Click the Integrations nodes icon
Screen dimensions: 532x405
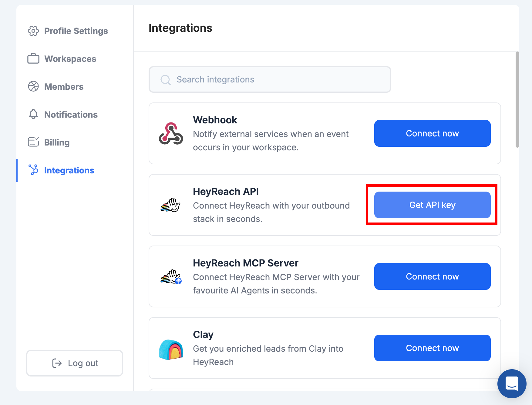click(x=33, y=170)
